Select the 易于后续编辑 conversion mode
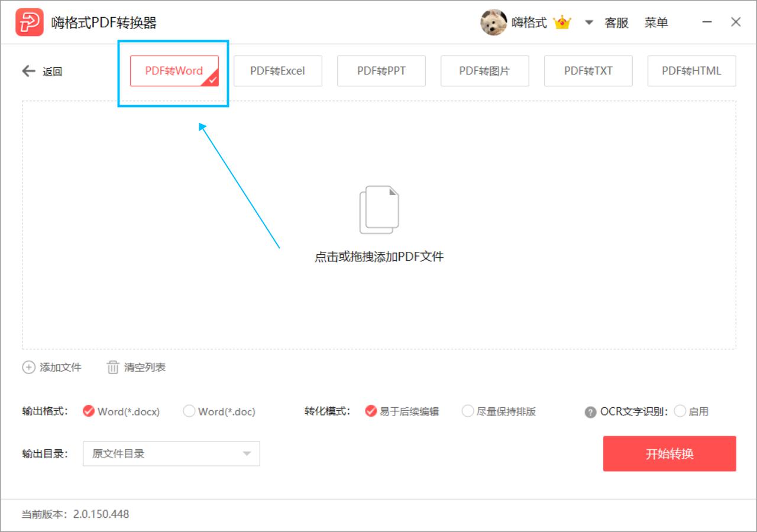This screenshot has height=532, width=757. (402, 411)
